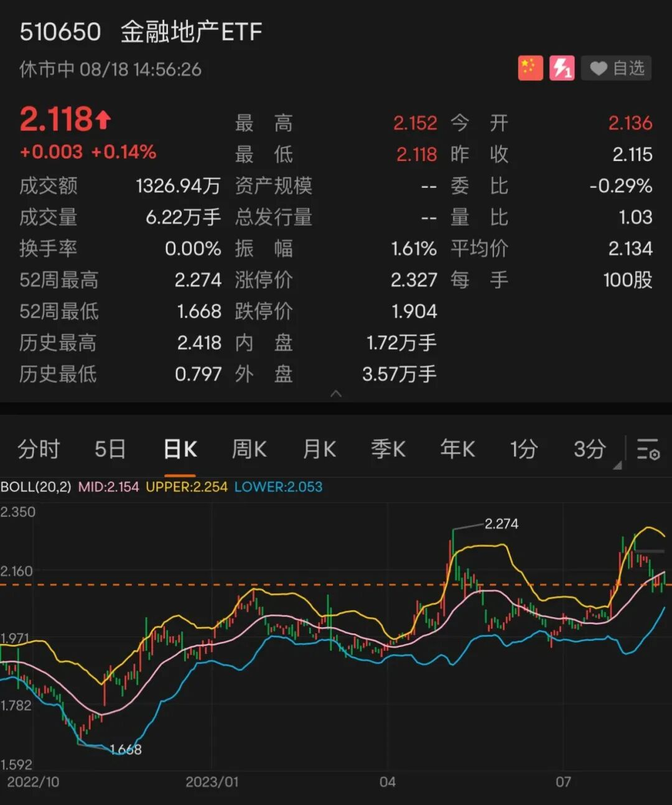Screen dimensions: 672x805
Task: Tap the pink lightning Level-1 quote icon
Action: coord(562,68)
